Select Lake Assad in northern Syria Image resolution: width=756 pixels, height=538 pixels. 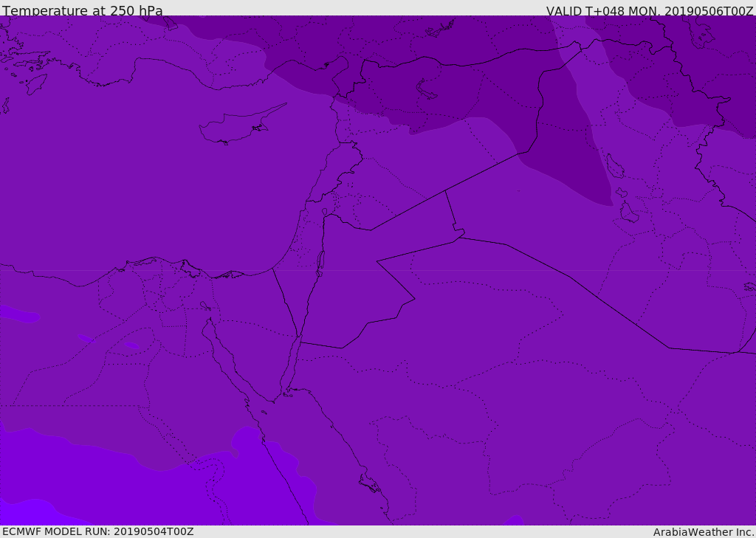[x=427, y=89]
